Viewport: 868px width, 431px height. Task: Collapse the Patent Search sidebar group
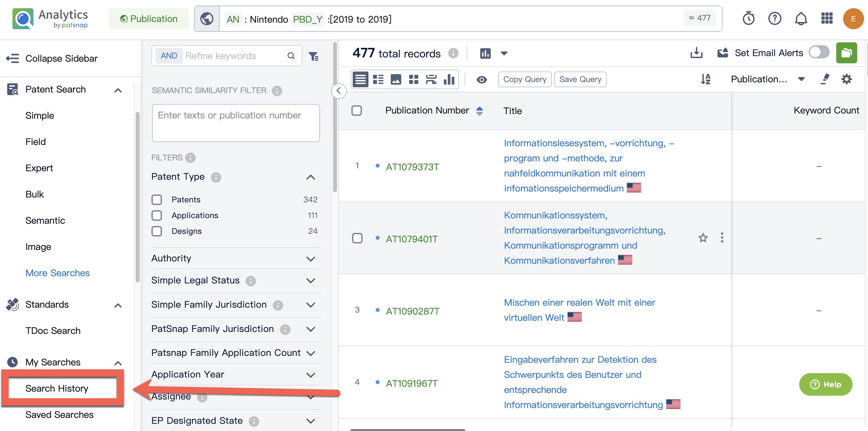coord(118,90)
